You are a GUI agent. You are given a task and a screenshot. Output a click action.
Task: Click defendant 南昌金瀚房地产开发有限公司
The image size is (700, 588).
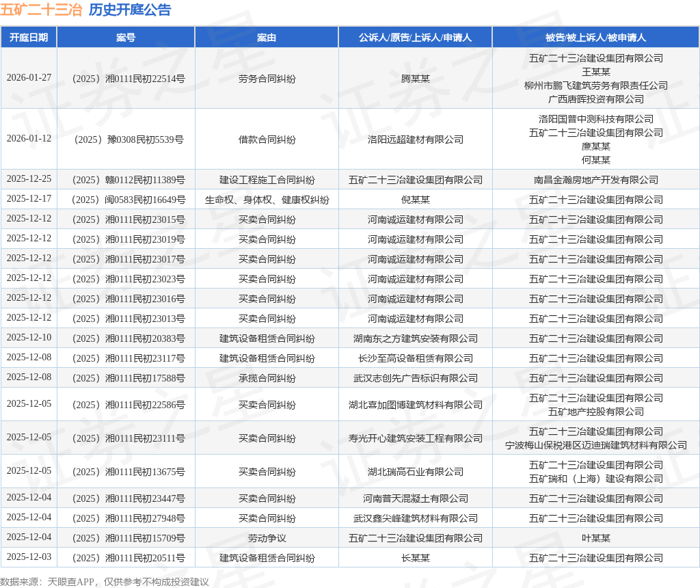pyautogui.click(x=595, y=180)
